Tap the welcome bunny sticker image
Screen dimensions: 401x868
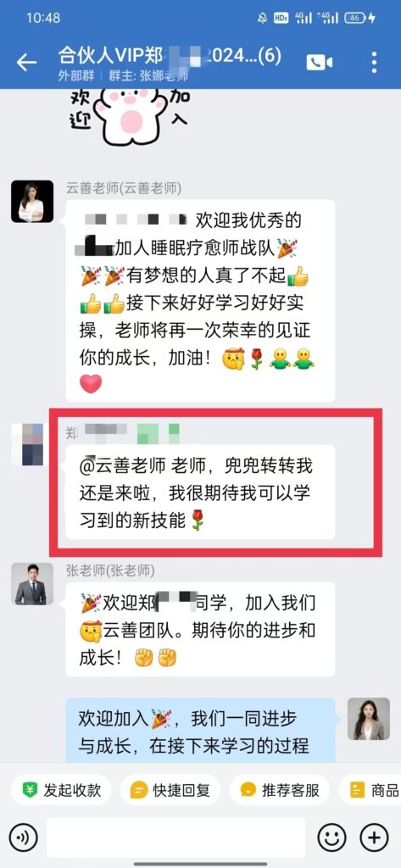tap(127, 116)
